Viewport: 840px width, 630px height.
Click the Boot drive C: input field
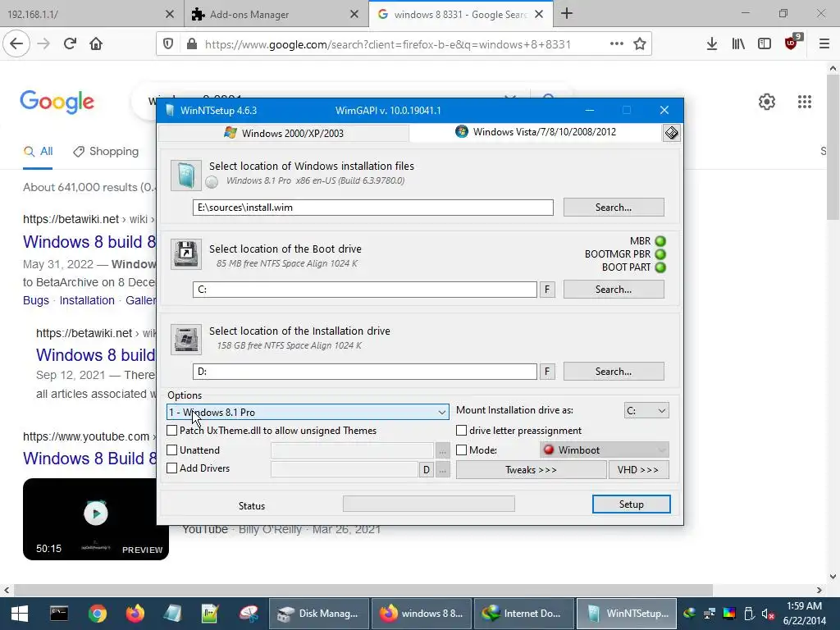(365, 290)
